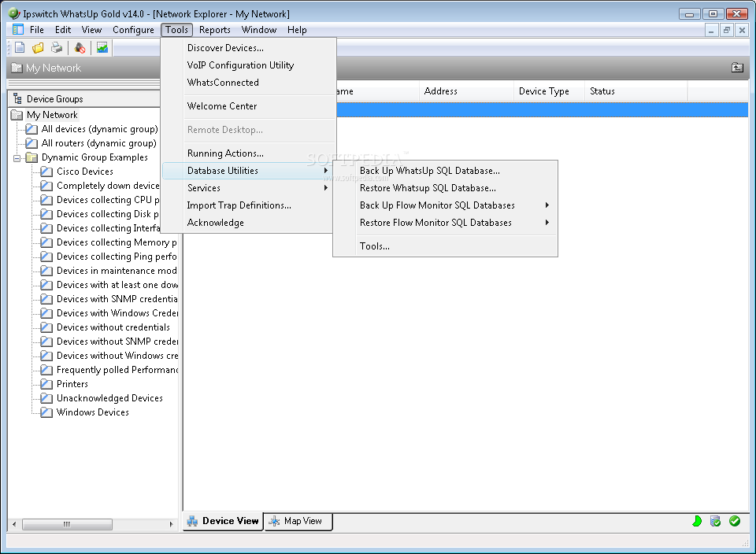Click the Cisco Devices group icon
756x554 pixels.
(46, 172)
